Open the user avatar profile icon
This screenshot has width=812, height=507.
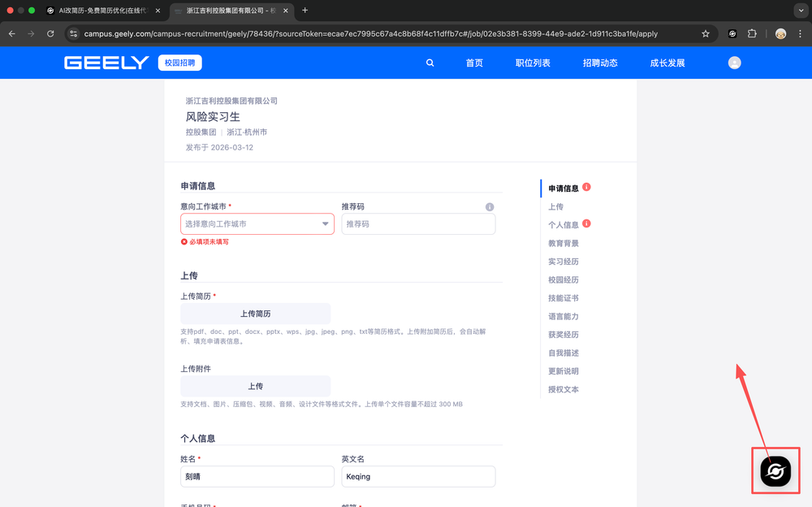(x=734, y=63)
